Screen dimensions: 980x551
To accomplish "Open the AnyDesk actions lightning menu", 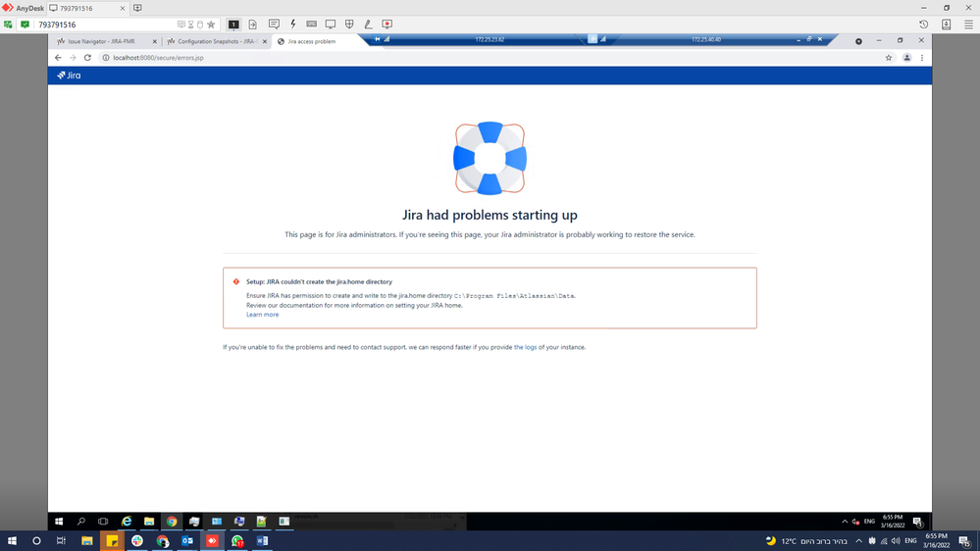I will 292,25.
